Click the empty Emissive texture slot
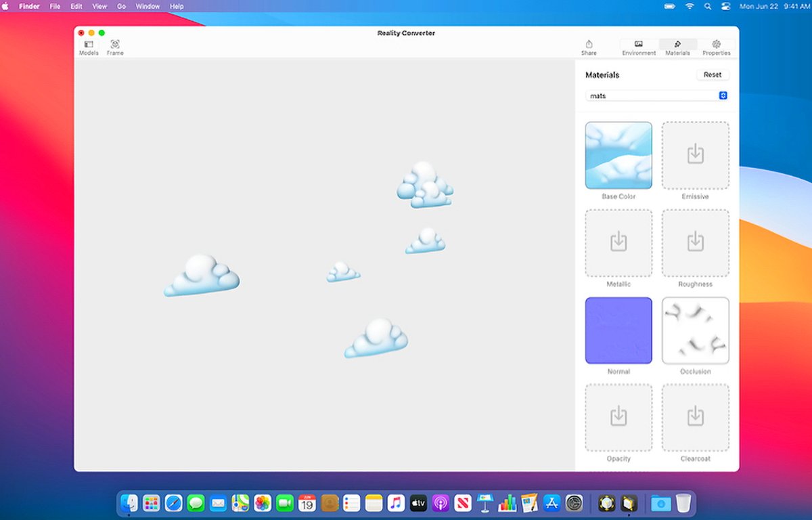The image size is (812, 520). (x=695, y=155)
